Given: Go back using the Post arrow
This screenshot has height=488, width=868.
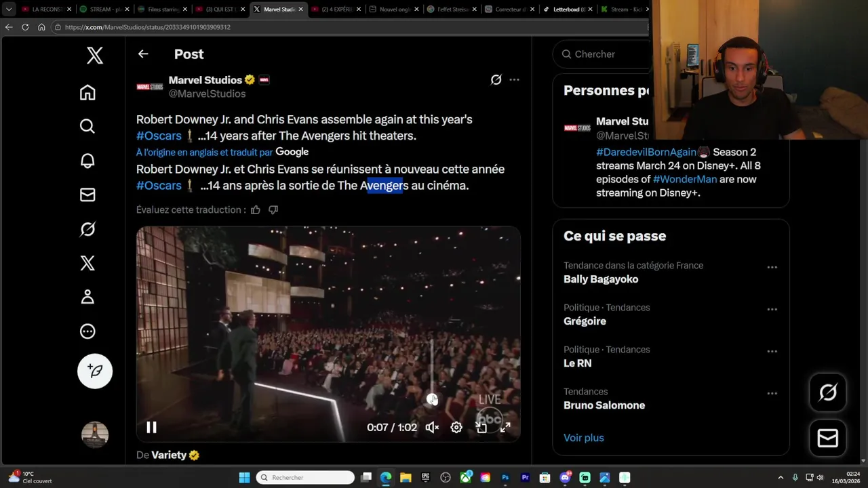Looking at the screenshot, I should pyautogui.click(x=143, y=54).
